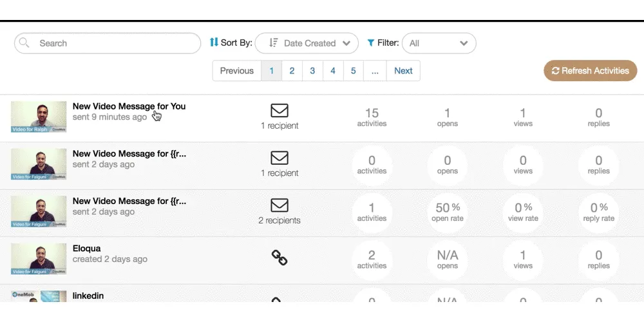Open the Date Created sort dropdown
This screenshot has width=644, height=322.
pos(307,43)
